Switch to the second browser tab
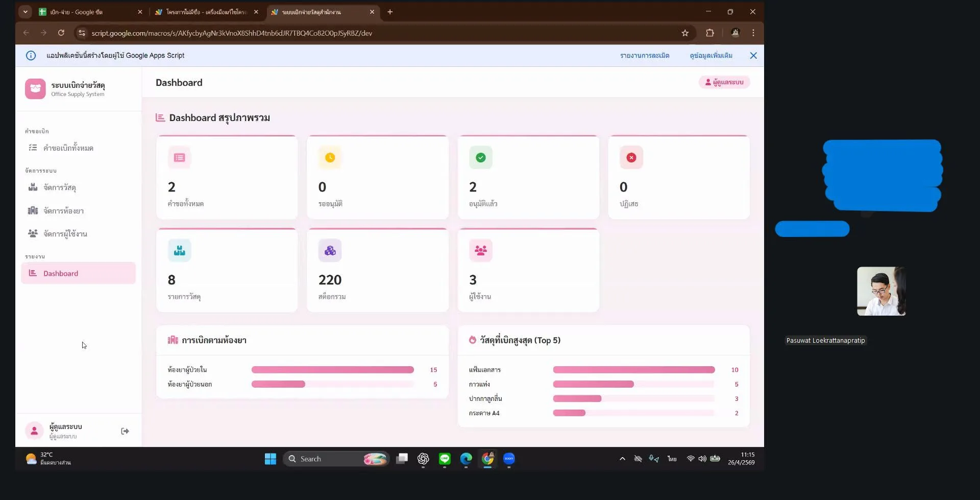Screen dimensions: 980x500 (x=207, y=12)
